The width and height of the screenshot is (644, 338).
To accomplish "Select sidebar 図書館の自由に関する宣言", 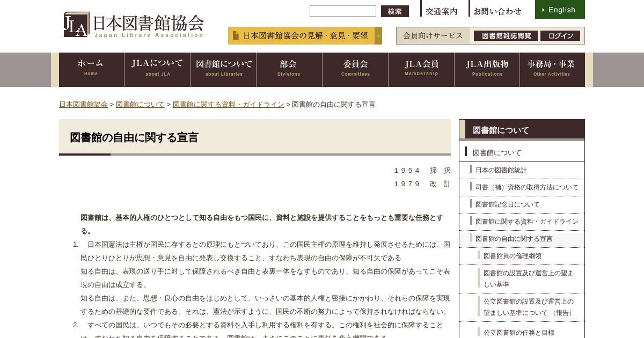I will tap(522, 239).
